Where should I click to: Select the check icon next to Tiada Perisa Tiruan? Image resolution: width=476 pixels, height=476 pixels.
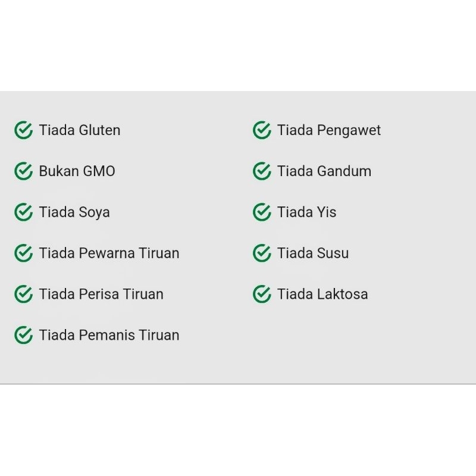pyautogui.click(x=23, y=294)
